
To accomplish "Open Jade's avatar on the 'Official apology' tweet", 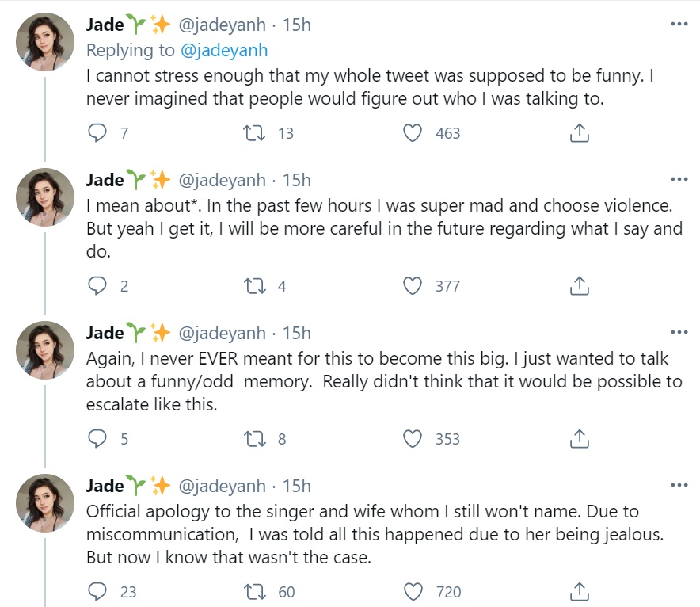I will point(45,503).
